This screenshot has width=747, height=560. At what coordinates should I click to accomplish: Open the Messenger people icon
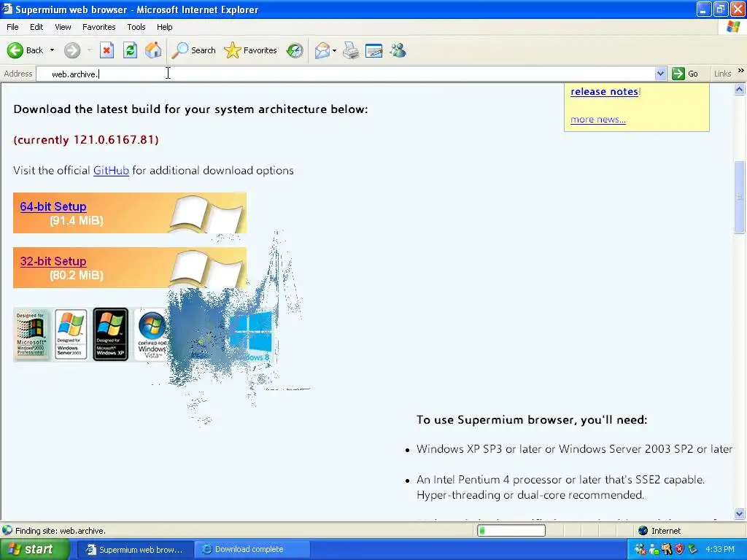(398, 50)
